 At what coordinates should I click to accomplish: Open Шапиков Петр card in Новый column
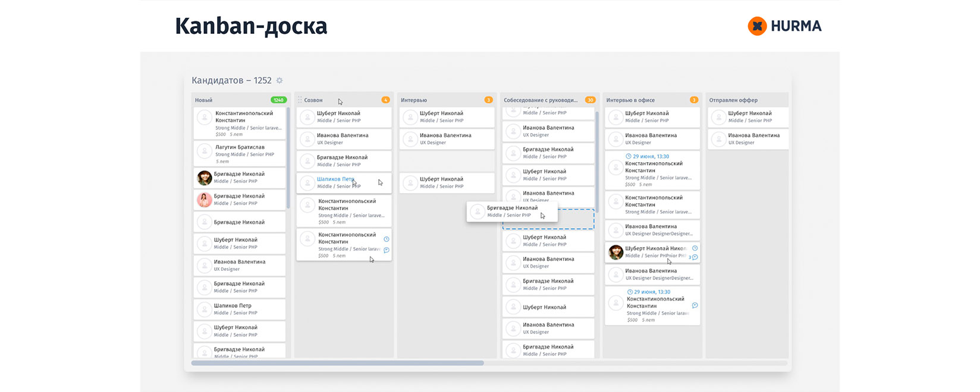[240, 309]
